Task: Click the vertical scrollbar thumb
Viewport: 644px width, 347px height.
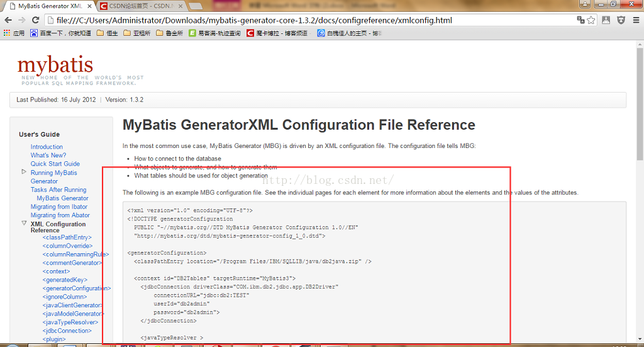Action: tap(640, 104)
